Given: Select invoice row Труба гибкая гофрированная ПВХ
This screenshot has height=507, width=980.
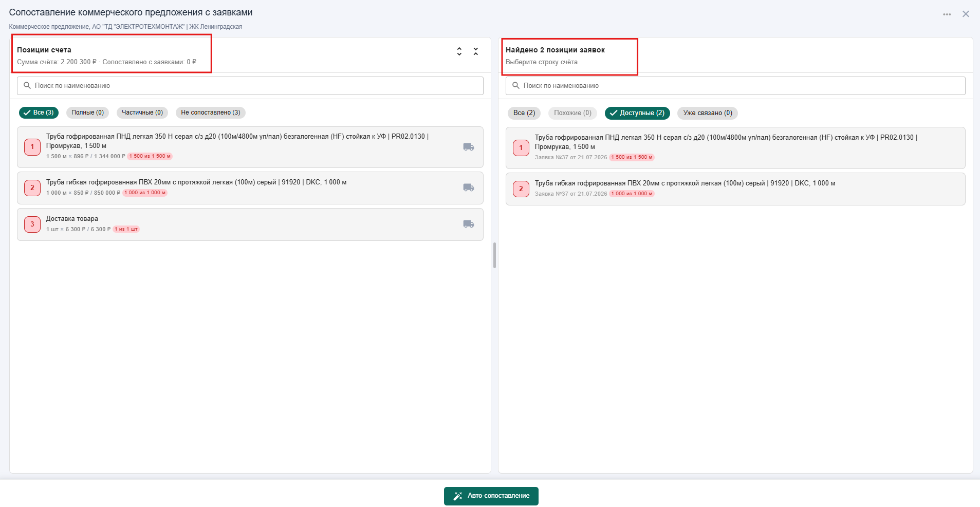Looking at the screenshot, I should 250,188.
